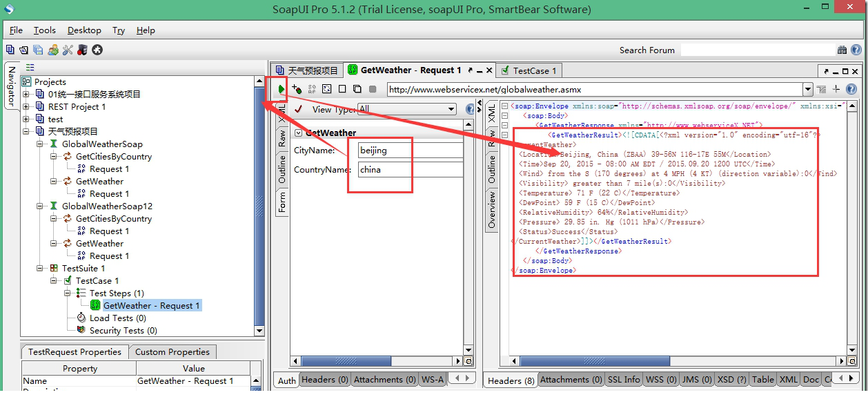The width and height of the screenshot is (868, 406).
Task: Collapse the 天气预报项目 project node
Action: point(26,132)
